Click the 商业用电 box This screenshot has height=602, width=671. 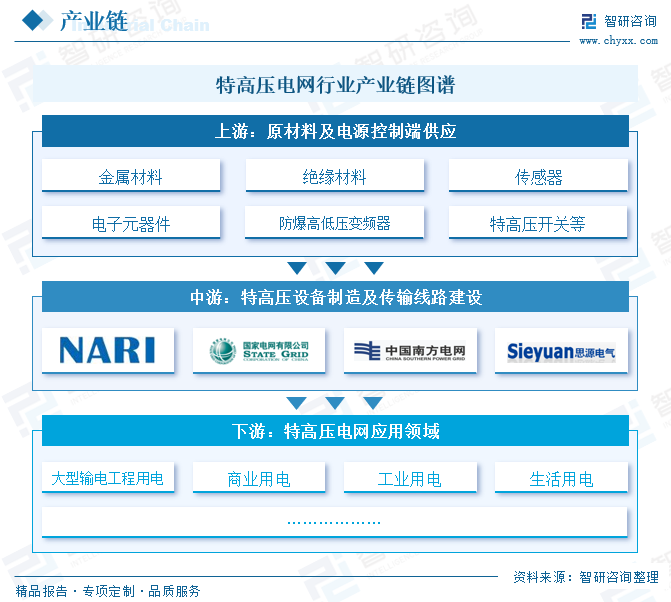click(x=259, y=477)
